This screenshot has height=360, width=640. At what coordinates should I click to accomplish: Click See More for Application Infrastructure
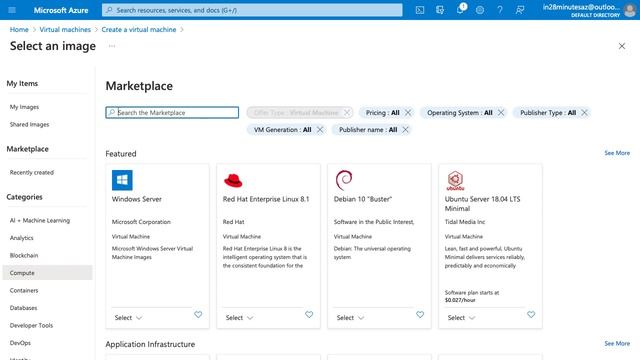click(617, 344)
